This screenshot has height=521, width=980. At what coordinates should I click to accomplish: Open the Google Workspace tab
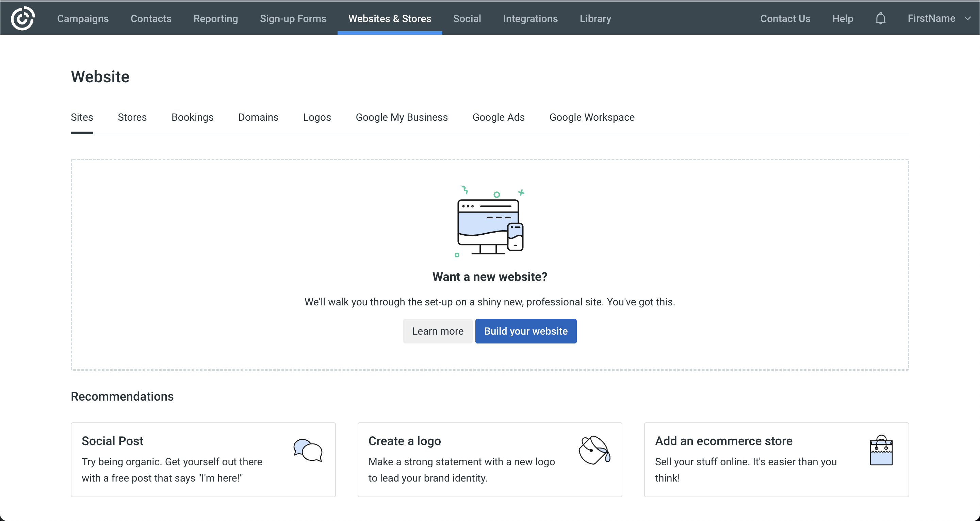click(592, 117)
